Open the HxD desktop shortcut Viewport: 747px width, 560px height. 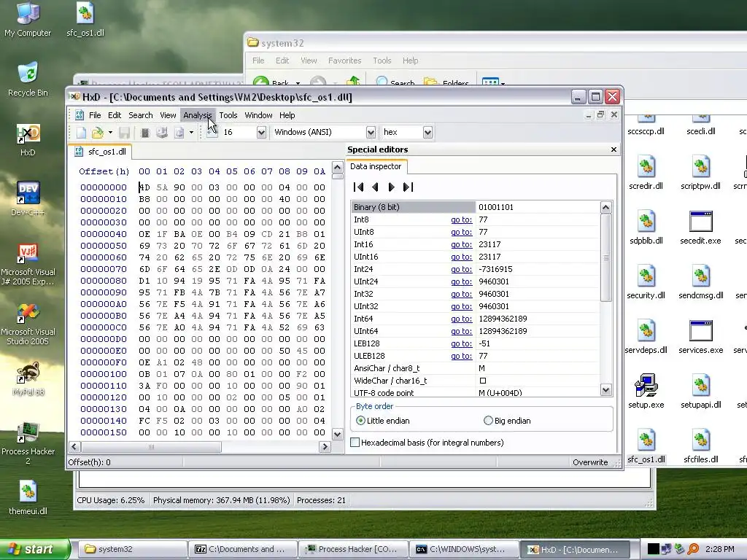(28, 141)
